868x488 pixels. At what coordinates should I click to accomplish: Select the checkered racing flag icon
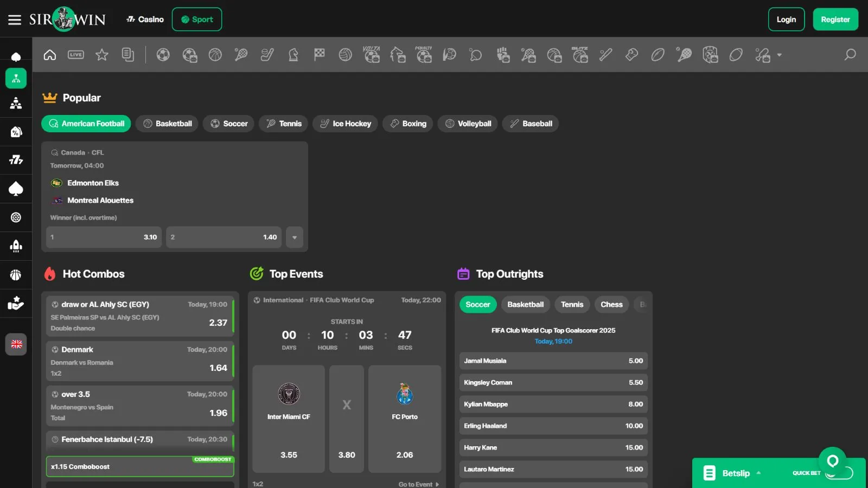320,55
